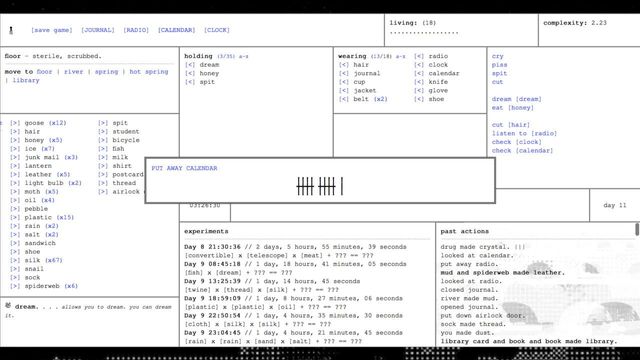Pick up goose from floor
This screenshot has width=640, height=360.
point(15,123)
